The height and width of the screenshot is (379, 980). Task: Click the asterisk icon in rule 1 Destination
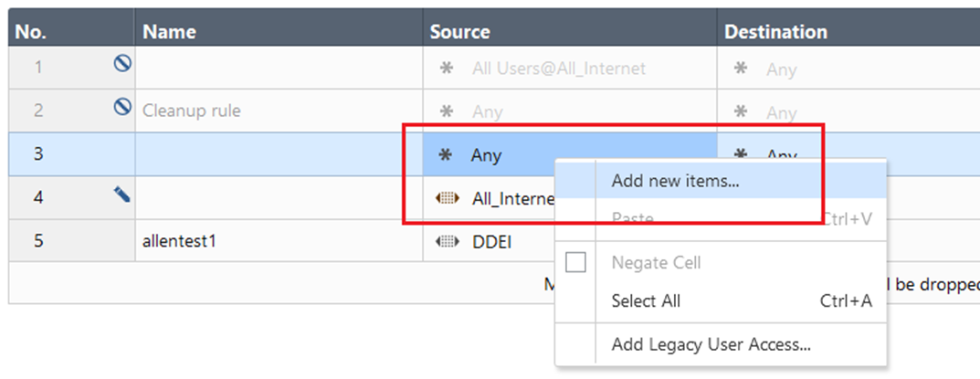(742, 68)
